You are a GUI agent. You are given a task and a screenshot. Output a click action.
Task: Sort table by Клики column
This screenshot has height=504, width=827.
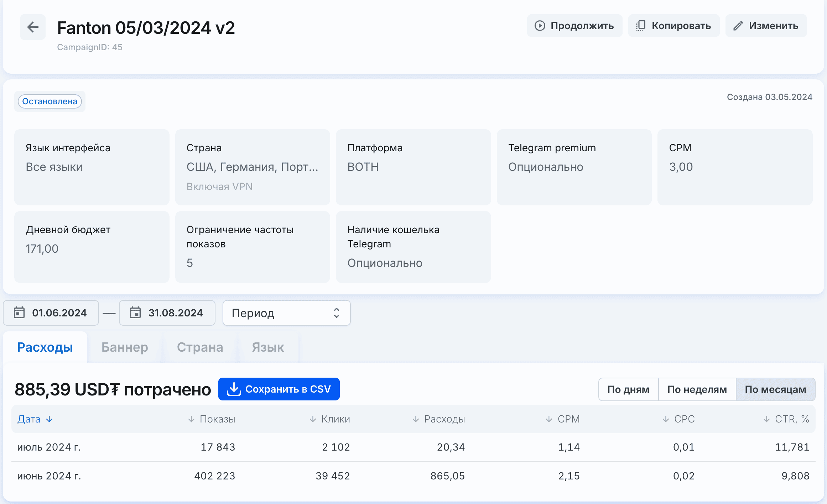[329, 419]
